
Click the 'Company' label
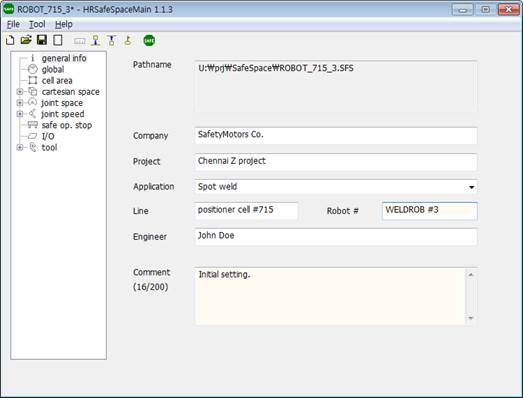pyautogui.click(x=150, y=136)
